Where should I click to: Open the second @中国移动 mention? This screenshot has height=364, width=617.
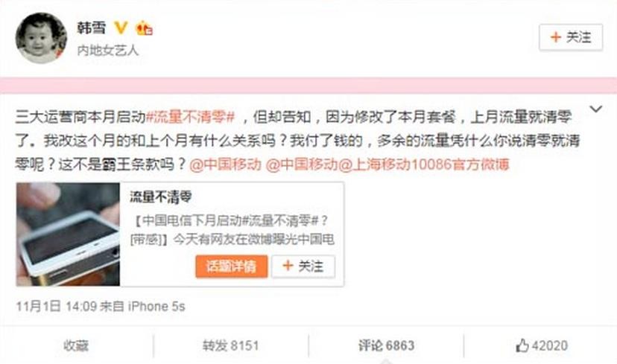302,165
